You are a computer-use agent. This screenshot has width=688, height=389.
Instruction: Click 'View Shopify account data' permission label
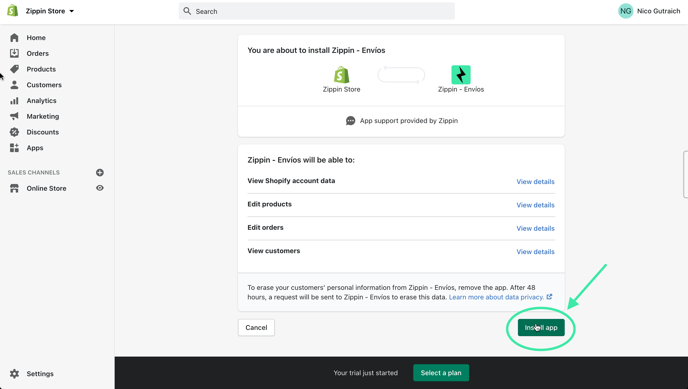point(291,181)
